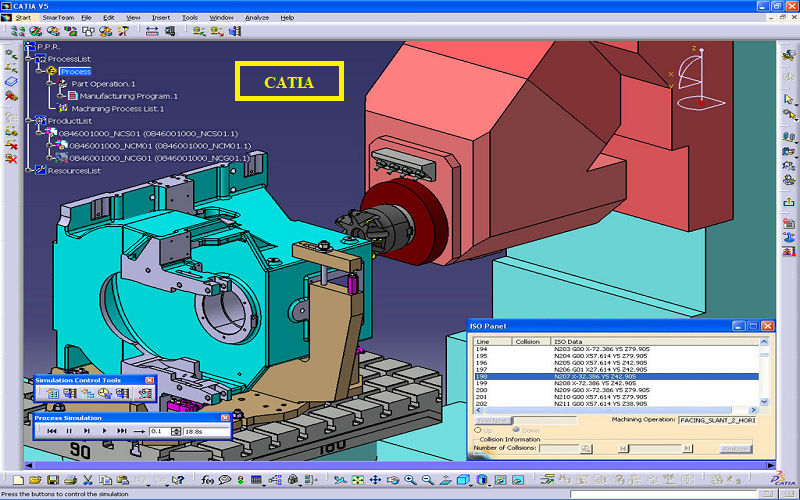Click the Open folder icon
The image size is (800, 500).
[x=36, y=481]
